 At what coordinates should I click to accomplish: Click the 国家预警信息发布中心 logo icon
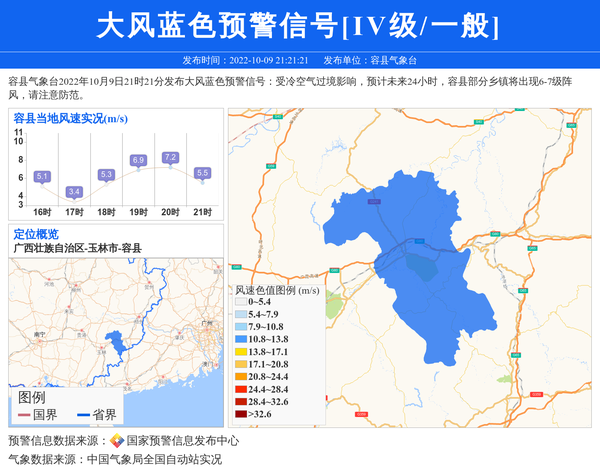click(117, 441)
